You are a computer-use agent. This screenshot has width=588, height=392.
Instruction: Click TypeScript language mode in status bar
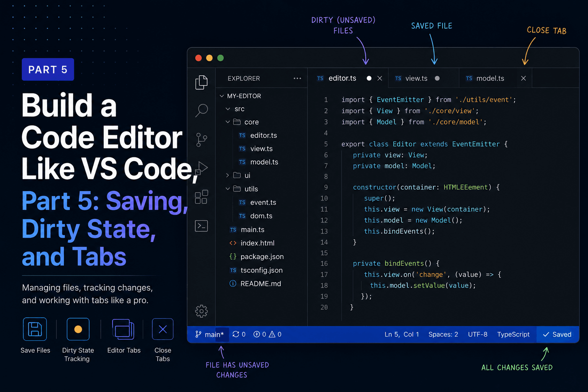coord(513,334)
